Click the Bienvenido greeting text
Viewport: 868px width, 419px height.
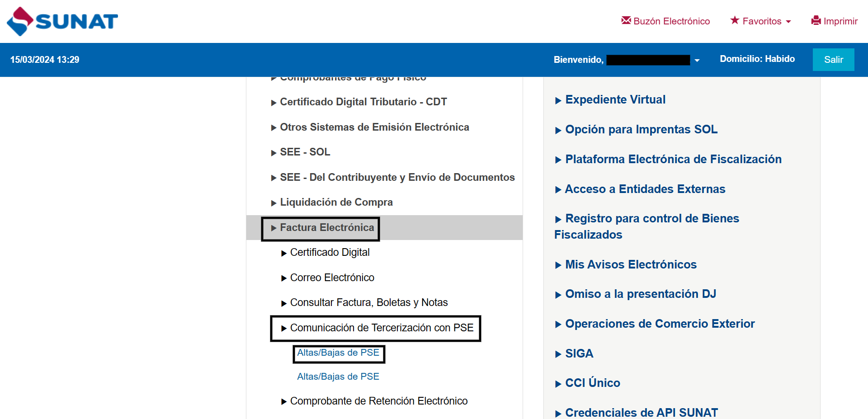pos(579,60)
